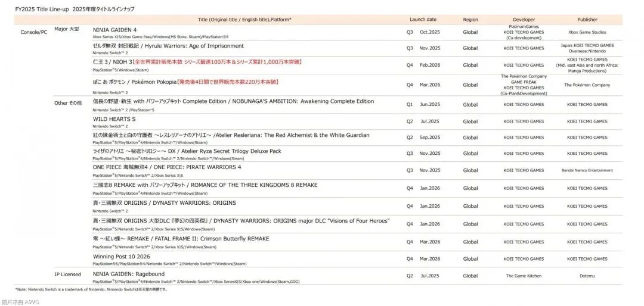Click 'The Pokémon Company' in the Publisher column
Image resolution: width=644 pixels, height=306 pixels.
(587, 85)
